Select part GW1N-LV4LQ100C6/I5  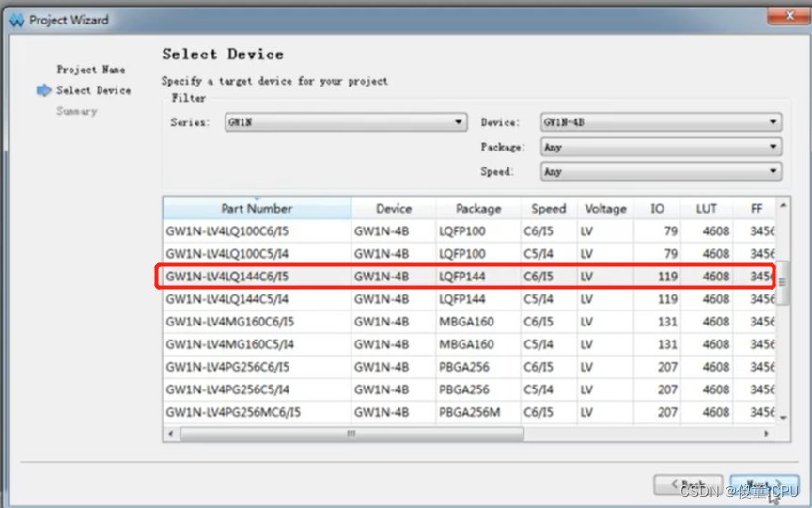click(x=469, y=231)
